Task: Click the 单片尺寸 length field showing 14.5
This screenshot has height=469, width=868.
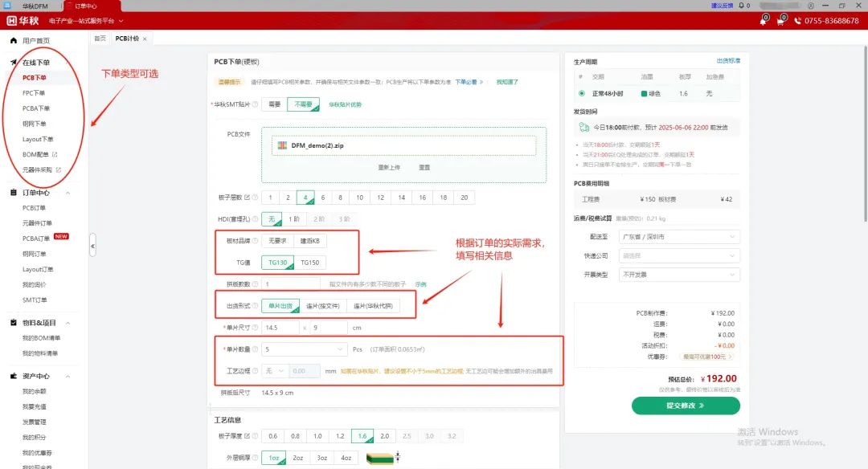Action: pyautogui.click(x=281, y=328)
